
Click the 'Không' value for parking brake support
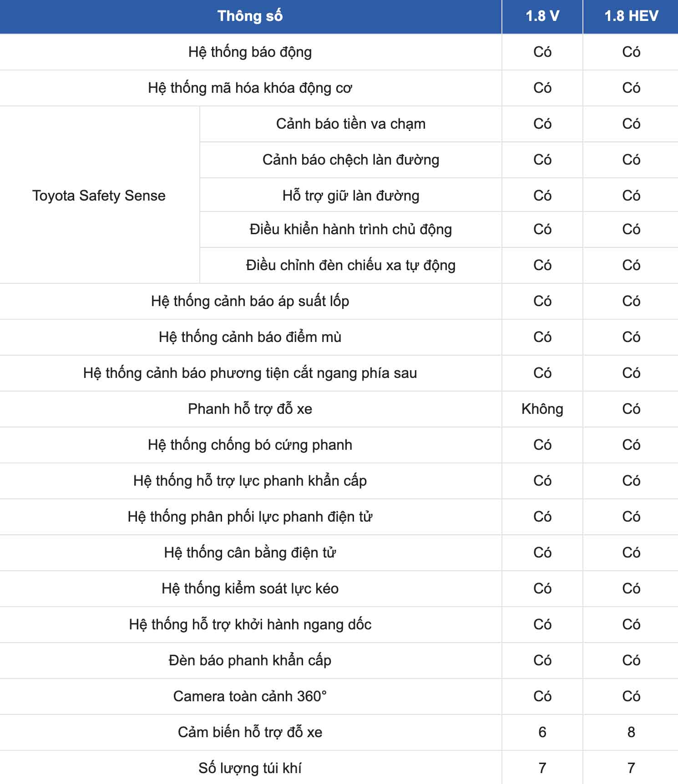542,409
